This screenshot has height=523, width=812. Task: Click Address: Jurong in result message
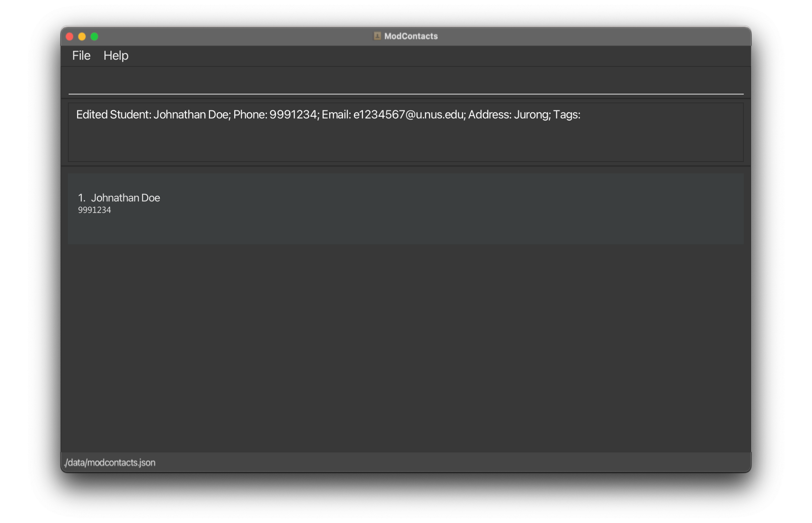coord(509,115)
